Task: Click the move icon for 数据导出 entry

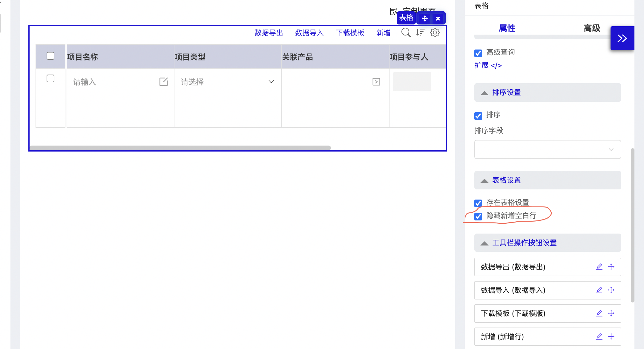Action: tap(611, 267)
